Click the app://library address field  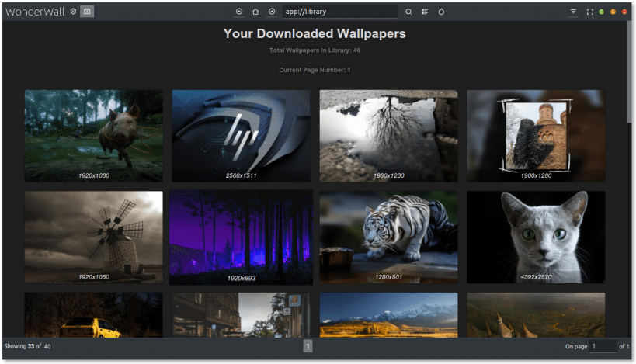coord(340,12)
